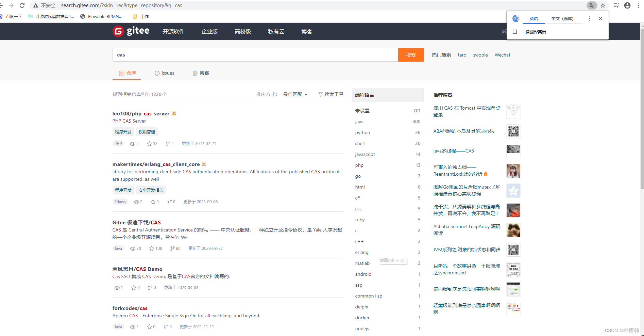Click the eye views icon on leo108/php_cas_server
The height and width of the screenshot is (336, 644).
pos(132,143)
